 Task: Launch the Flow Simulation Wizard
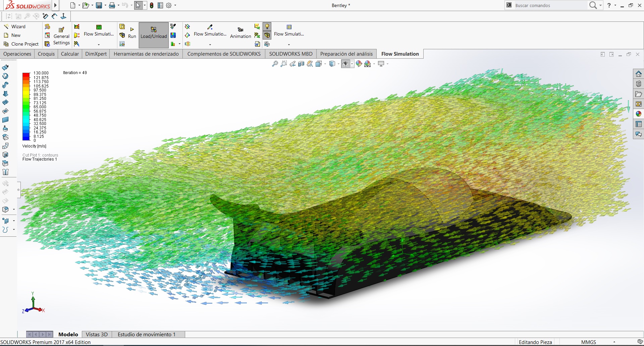tap(15, 26)
